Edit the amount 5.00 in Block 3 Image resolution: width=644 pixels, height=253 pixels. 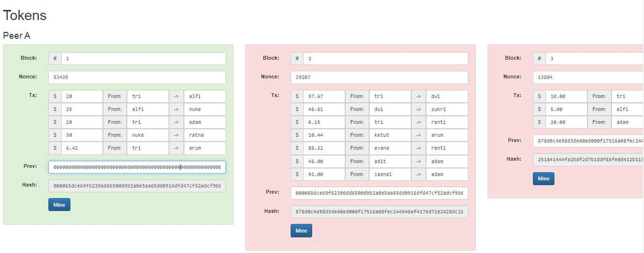567,109
